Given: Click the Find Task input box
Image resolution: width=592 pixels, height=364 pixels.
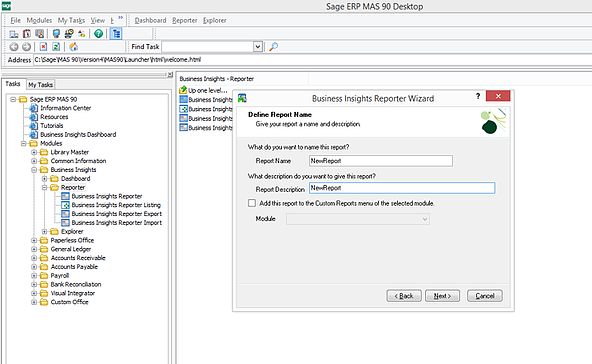Looking at the screenshot, I should coord(208,47).
